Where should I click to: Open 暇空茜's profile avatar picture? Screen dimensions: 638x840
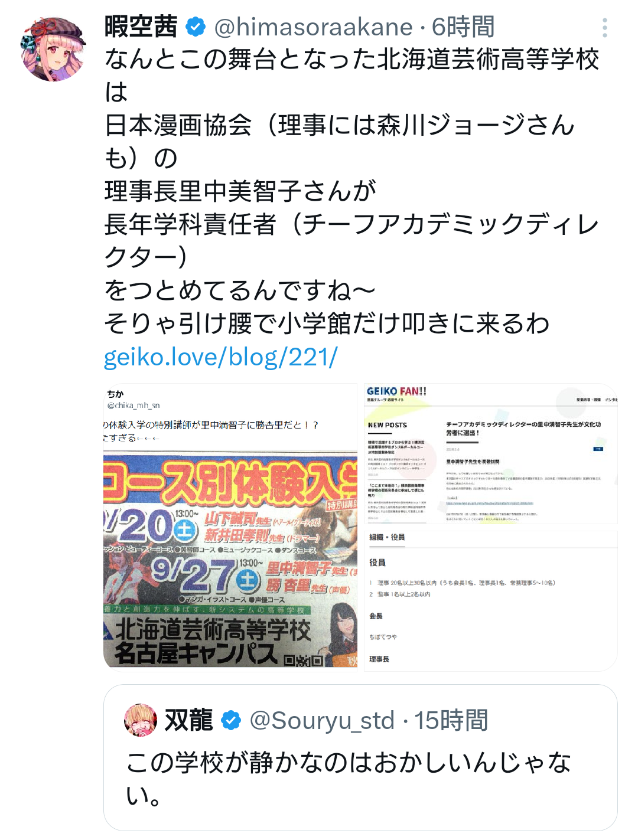(53, 49)
